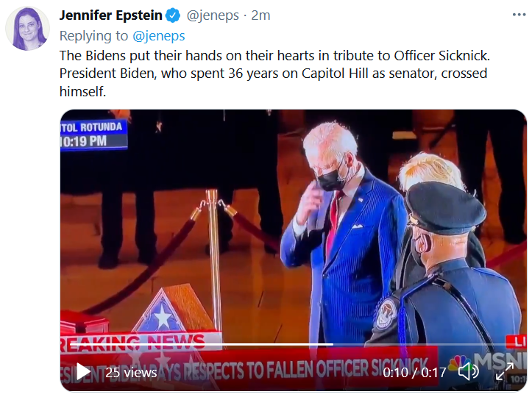Expand video to fullscreen
The width and height of the screenshot is (532, 397).
(x=505, y=372)
